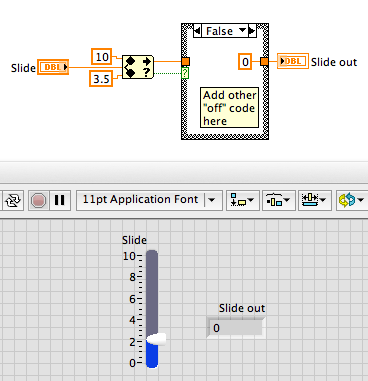This screenshot has height=381, width=368.
Task: Open the False case selector dropdown
Action: pos(225,31)
